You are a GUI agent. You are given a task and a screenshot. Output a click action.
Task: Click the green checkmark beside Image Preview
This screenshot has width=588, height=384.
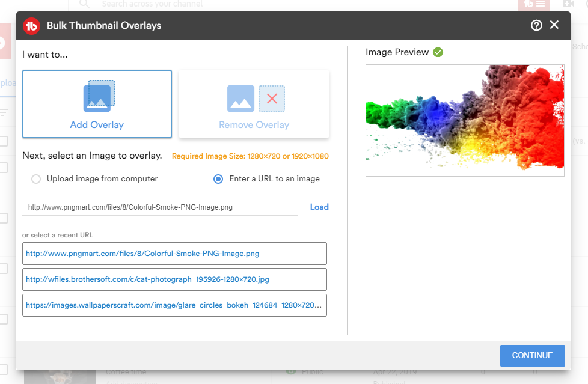click(438, 52)
